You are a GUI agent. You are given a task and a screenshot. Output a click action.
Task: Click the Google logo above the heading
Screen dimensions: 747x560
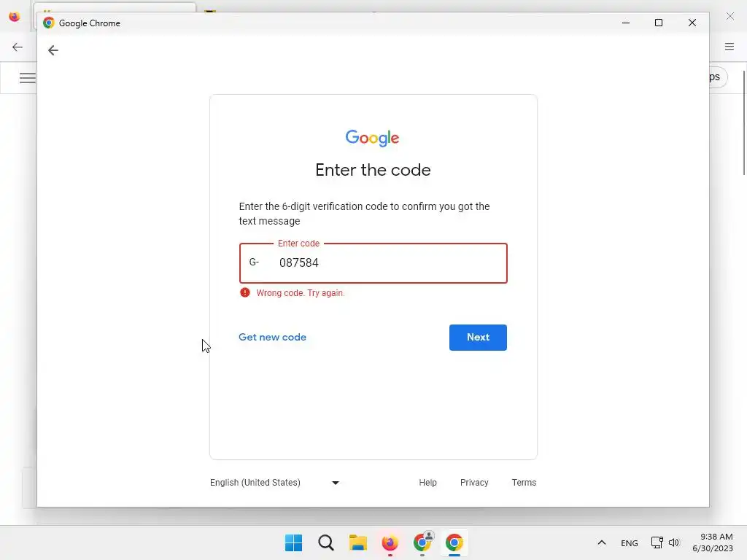[373, 138]
